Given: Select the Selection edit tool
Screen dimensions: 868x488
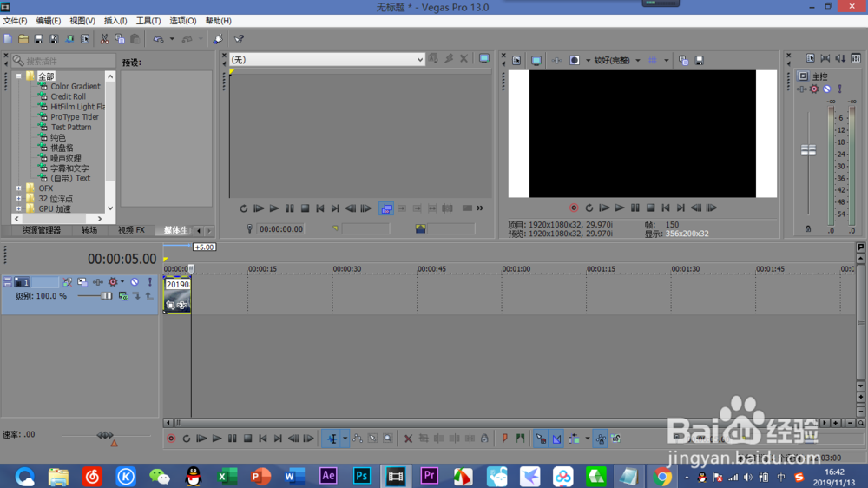Looking at the screenshot, I should click(372, 439).
